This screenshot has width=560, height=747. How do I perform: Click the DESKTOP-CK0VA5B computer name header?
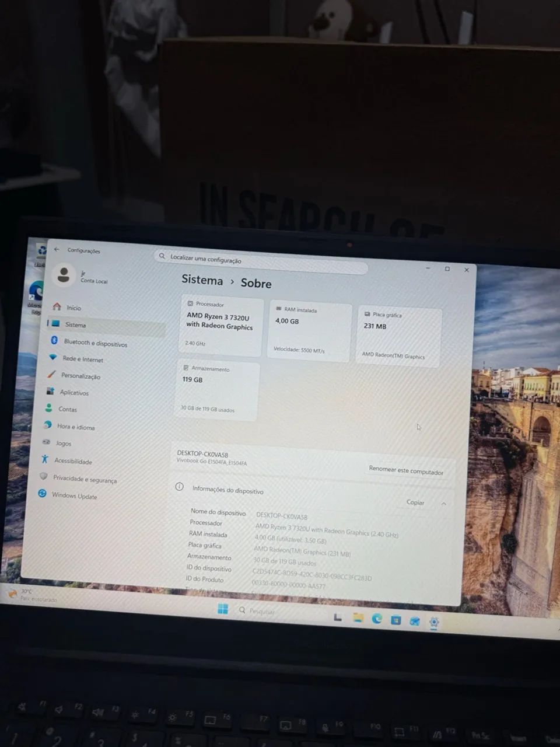click(202, 453)
